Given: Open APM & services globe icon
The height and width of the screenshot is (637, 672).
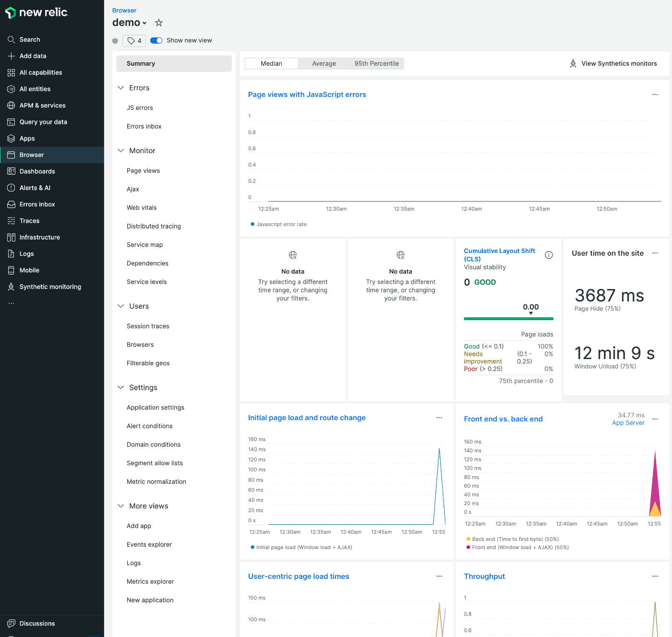Looking at the screenshot, I should (11, 106).
